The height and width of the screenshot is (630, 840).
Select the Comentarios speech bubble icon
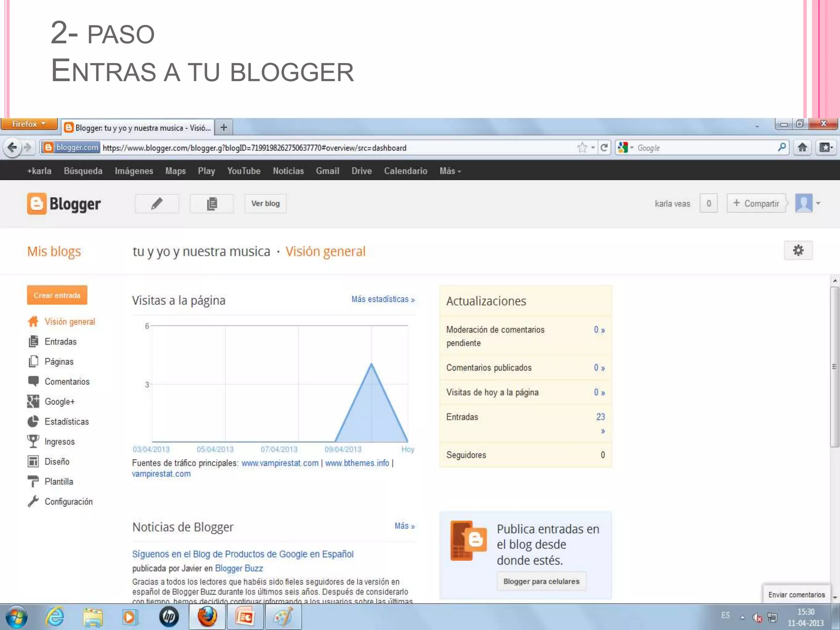pyautogui.click(x=33, y=381)
